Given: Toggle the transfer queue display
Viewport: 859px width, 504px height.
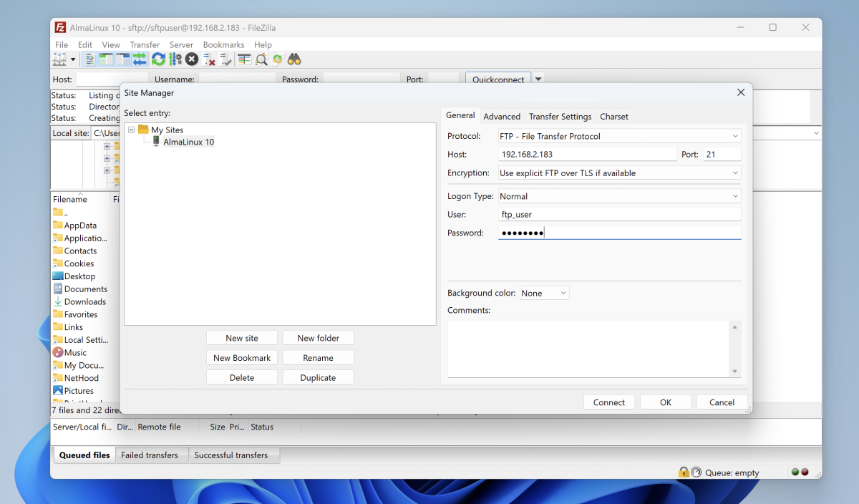Looking at the screenshot, I should (140, 59).
